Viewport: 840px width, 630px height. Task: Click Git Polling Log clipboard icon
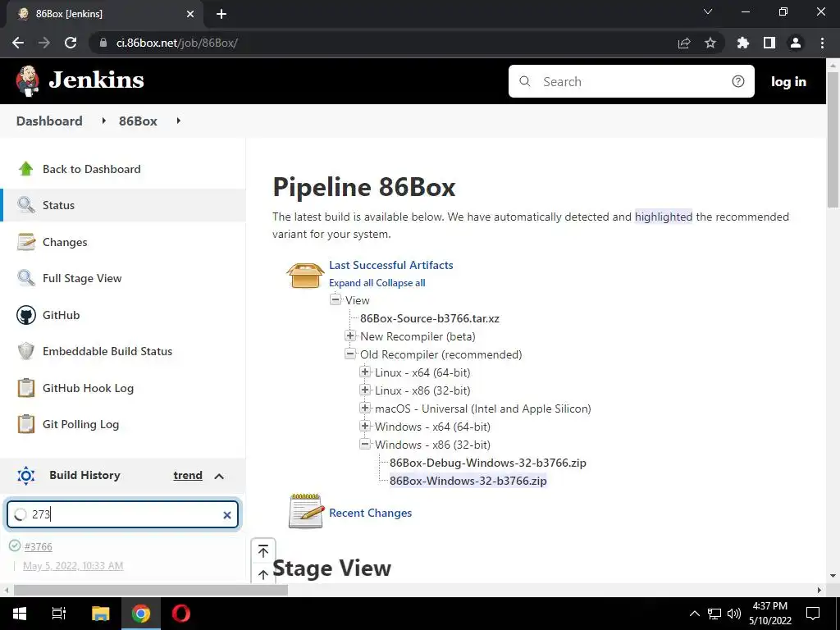pos(25,424)
